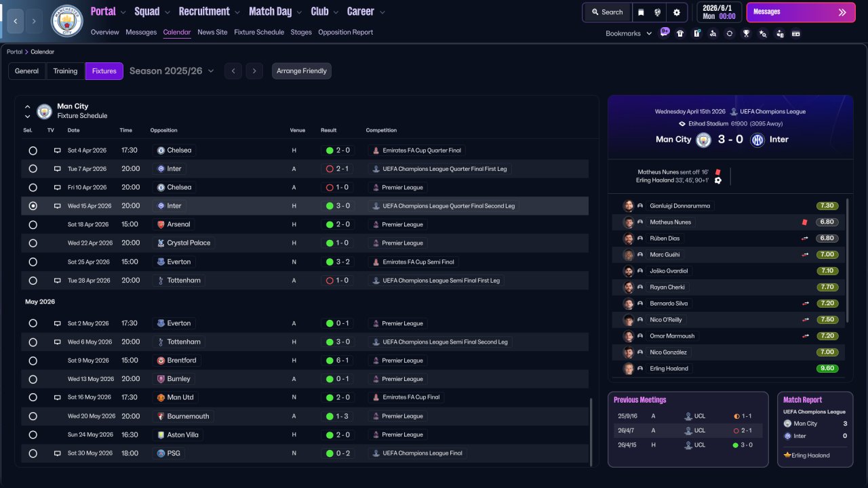
Task: Expand the Bookmarks dropdown
Action: pyautogui.click(x=629, y=33)
